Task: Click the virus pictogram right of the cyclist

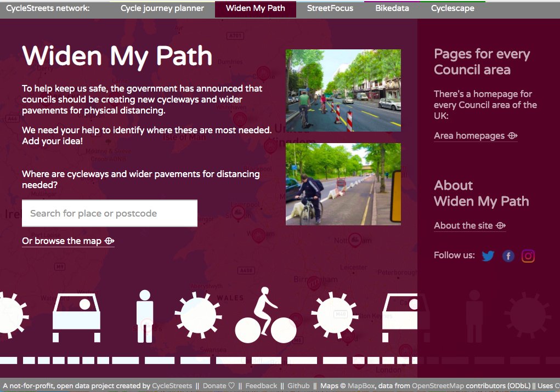Action: [x=335, y=315]
